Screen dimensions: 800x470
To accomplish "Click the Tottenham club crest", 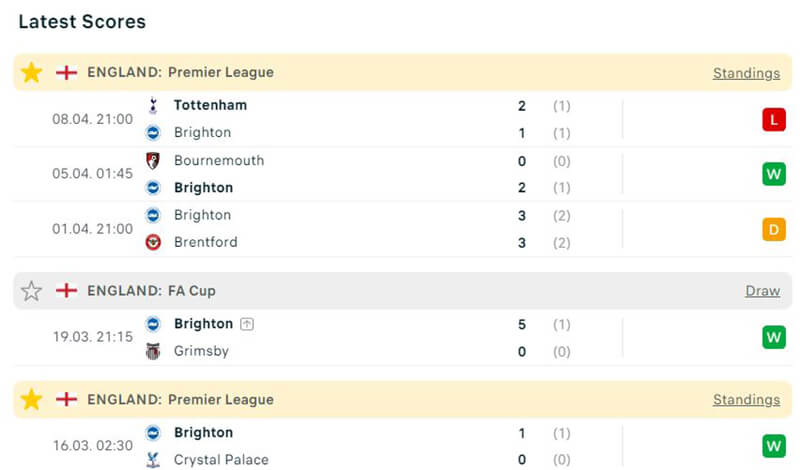I will pos(153,105).
